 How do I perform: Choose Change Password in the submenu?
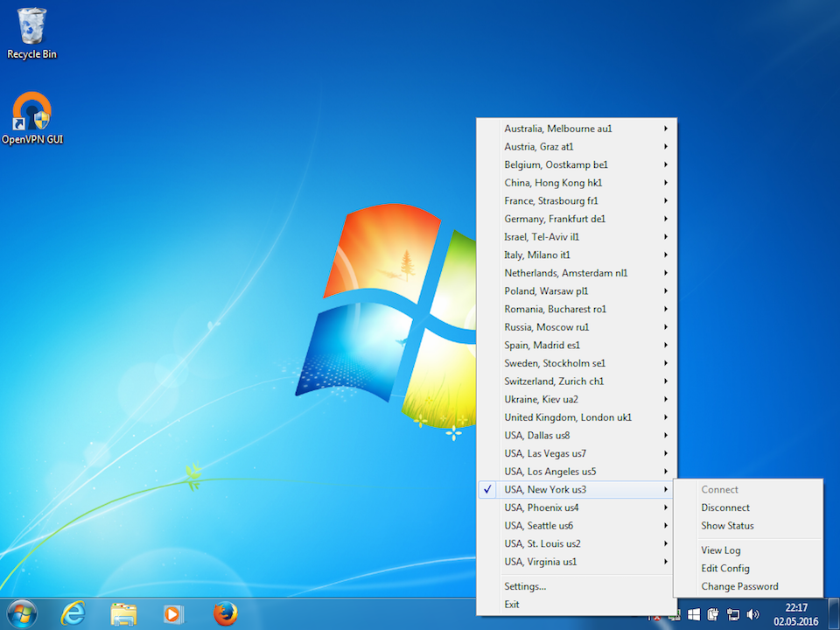pyautogui.click(x=748, y=586)
